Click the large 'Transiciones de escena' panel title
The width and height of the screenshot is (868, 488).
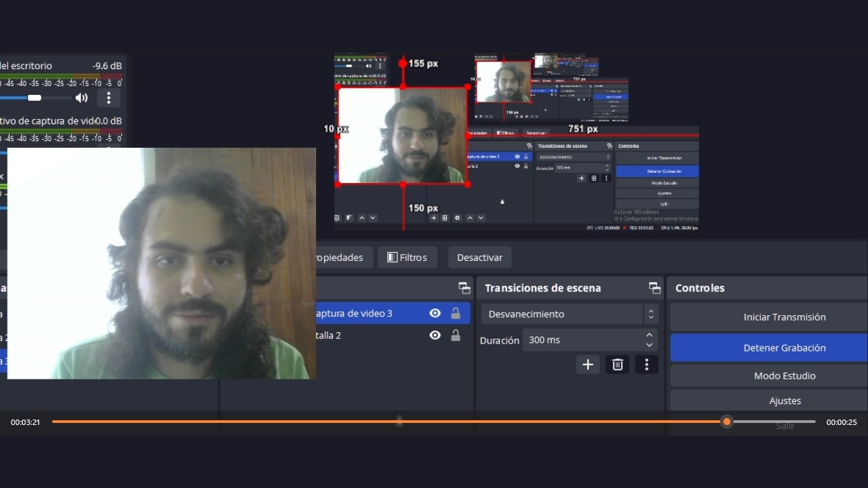pos(542,288)
